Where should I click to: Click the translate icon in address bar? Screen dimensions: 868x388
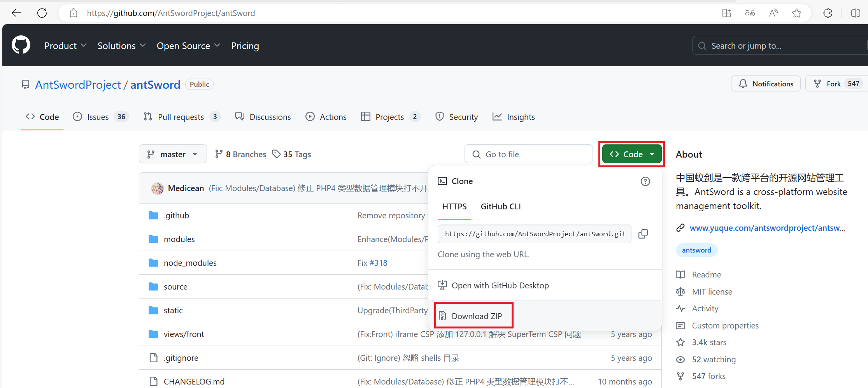click(750, 13)
